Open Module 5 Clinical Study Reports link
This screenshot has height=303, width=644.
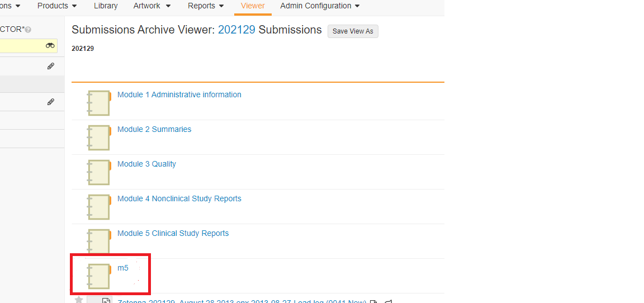coord(173,233)
